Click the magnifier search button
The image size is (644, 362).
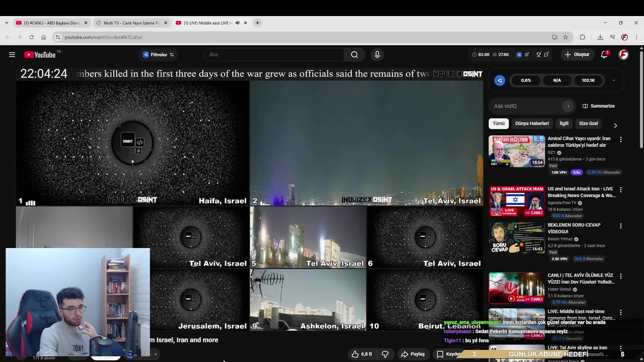pyautogui.click(x=355, y=55)
